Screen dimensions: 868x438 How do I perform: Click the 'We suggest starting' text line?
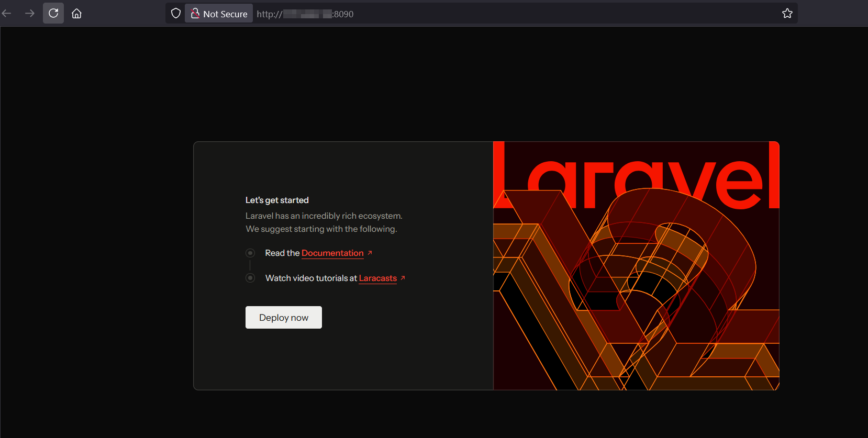[x=321, y=229]
